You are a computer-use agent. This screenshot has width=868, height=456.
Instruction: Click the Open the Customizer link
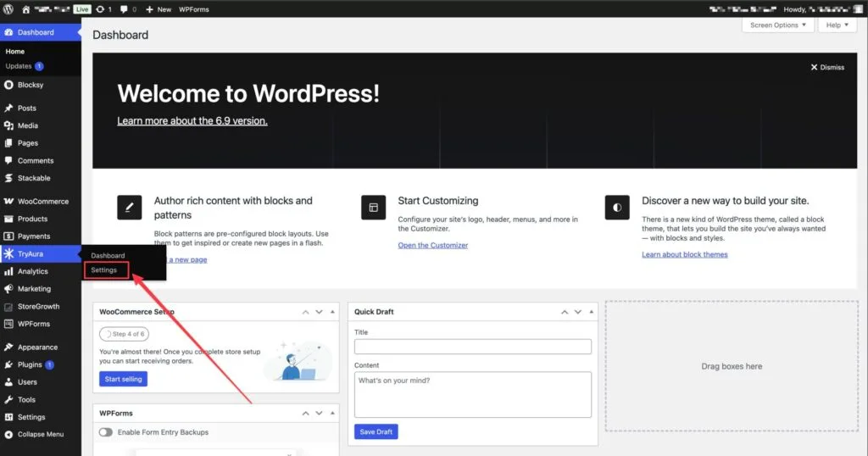tap(433, 245)
